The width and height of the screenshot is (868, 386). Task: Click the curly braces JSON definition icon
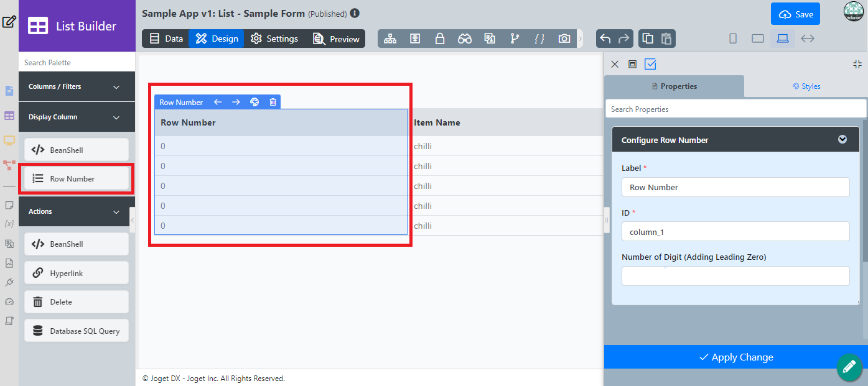539,39
